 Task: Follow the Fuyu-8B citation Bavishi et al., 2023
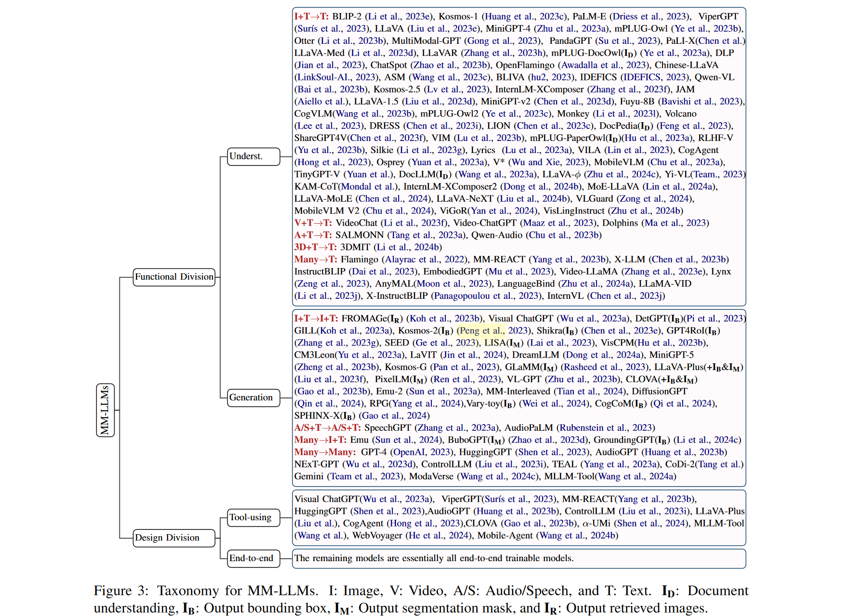tap(701, 102)
